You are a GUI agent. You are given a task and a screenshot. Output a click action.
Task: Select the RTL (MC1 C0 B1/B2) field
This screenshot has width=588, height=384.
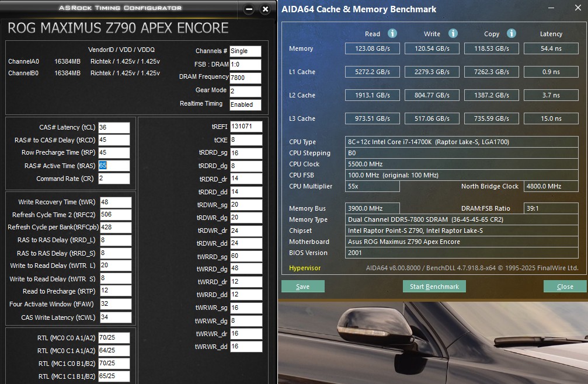click(114, 364)
